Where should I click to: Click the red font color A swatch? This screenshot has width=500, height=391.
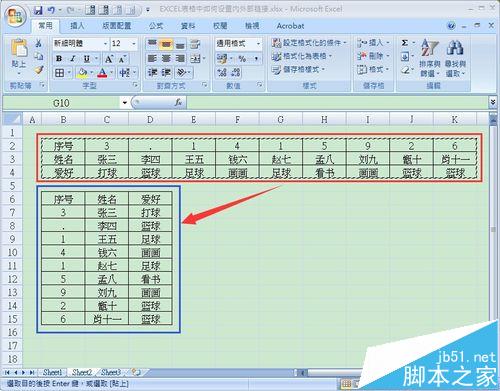click(102, 72)
